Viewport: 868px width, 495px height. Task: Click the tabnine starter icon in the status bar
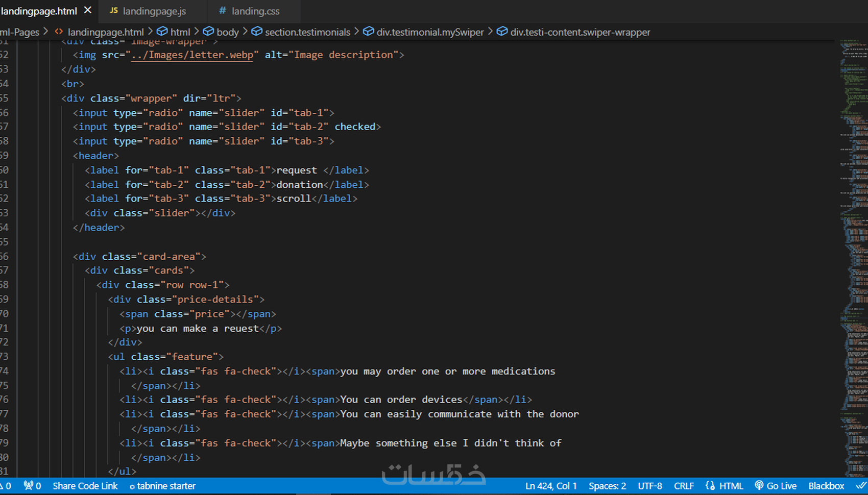click(x=132, y=486)
